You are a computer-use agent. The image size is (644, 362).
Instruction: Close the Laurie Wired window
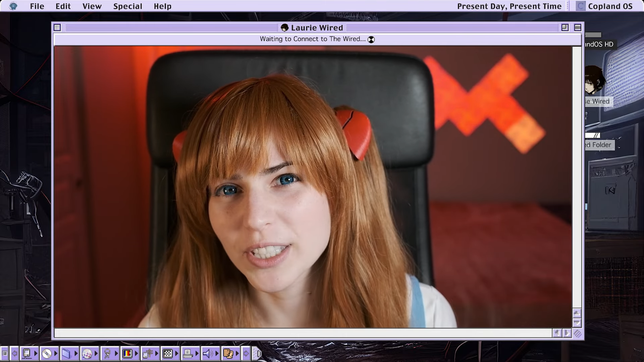click(57, 27)
